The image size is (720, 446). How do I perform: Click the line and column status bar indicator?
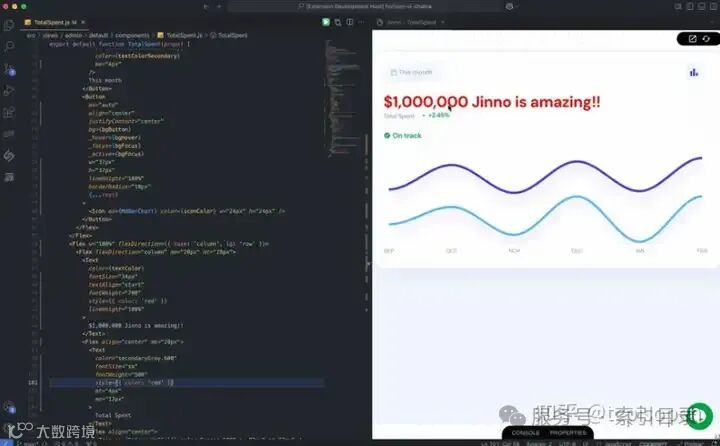[x=500, y=443]
